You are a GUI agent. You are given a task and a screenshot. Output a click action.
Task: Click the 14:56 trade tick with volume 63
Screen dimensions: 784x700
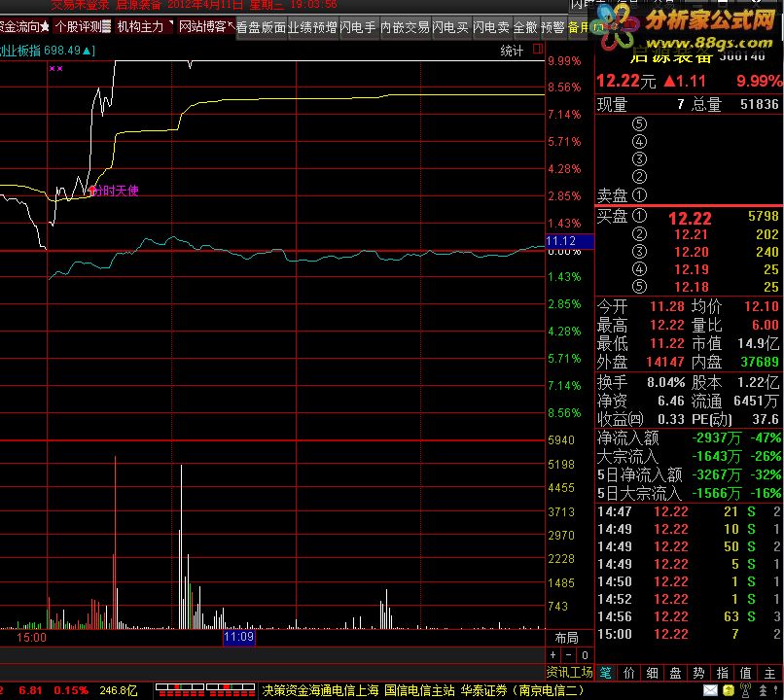point(688,616)
